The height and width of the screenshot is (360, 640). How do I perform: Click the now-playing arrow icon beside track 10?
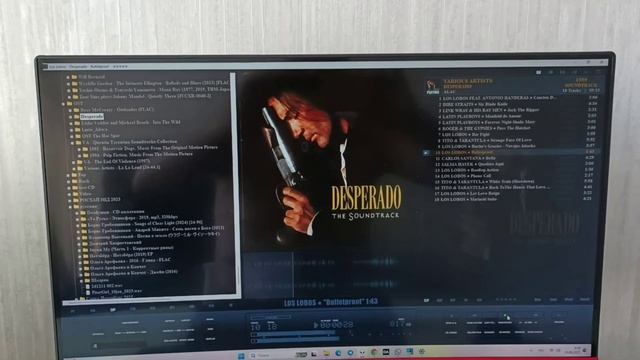click(426, 153)
